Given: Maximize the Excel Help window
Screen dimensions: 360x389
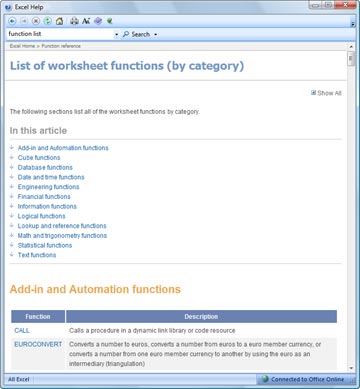Looking at the screenshot, I should [x=328, y=5].
